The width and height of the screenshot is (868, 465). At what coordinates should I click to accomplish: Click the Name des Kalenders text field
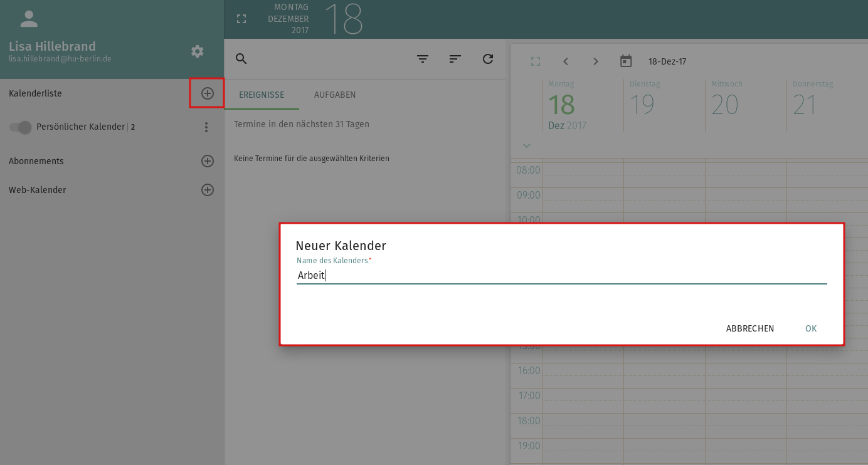pyautogui.click(x=561, y=275)
